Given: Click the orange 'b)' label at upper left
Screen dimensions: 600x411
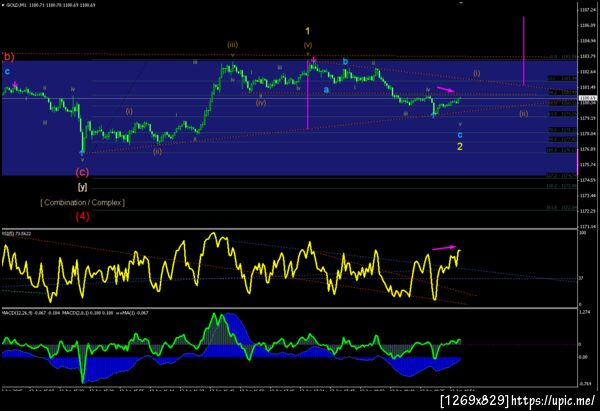Looking at the screenshot, I should click(x=8, y=57).
